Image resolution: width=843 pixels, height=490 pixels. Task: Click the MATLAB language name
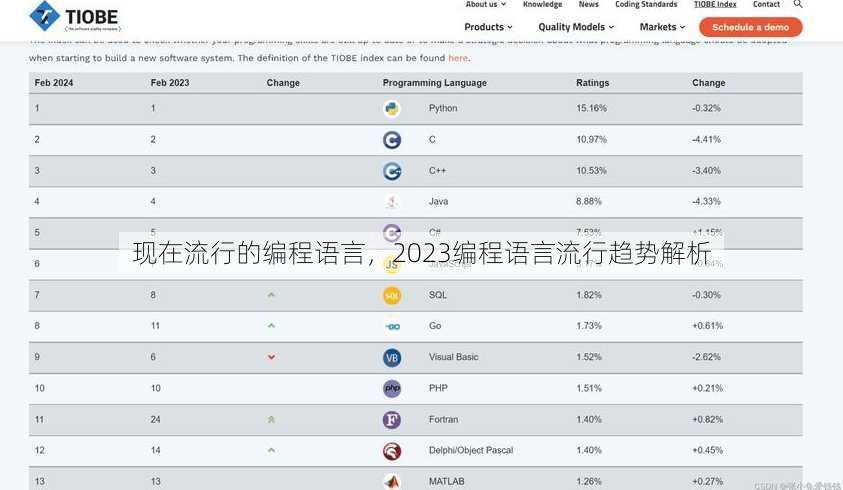tap(446, 481)
